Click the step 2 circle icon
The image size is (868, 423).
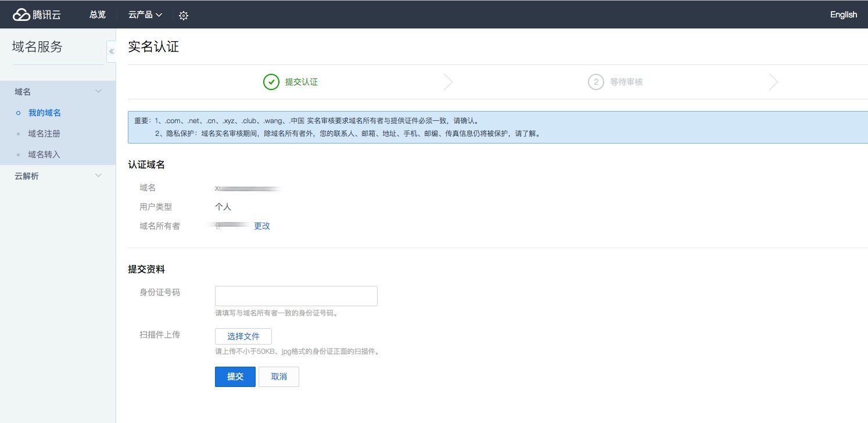(x=596, y=82)
